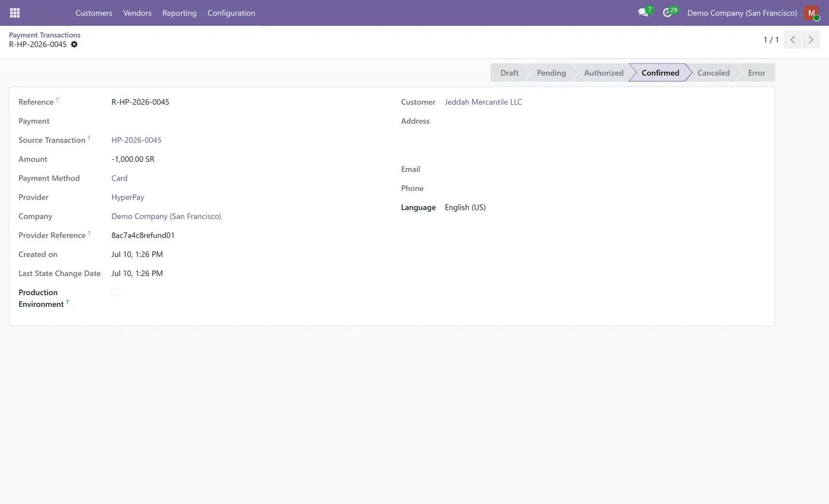Open the Reporting menu
The height and width of the screenshot is (504, 829).
[179, 12]
